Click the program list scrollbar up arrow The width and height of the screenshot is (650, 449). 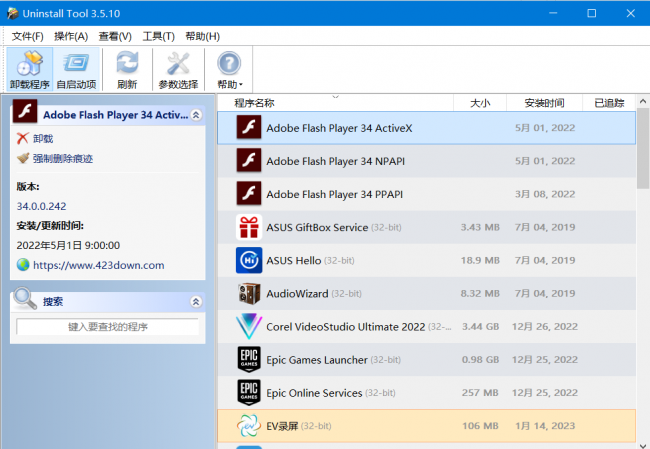pyautogui.click(x=643, y=101)
